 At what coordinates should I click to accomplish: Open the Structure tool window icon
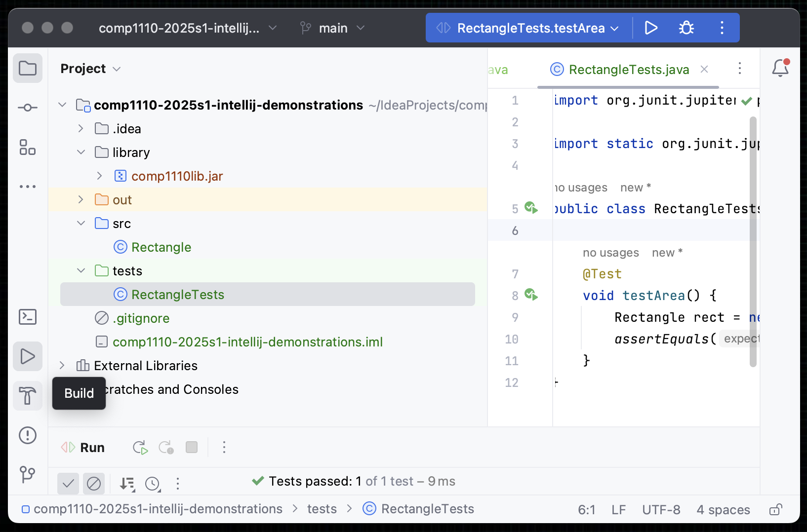(28, 147)
